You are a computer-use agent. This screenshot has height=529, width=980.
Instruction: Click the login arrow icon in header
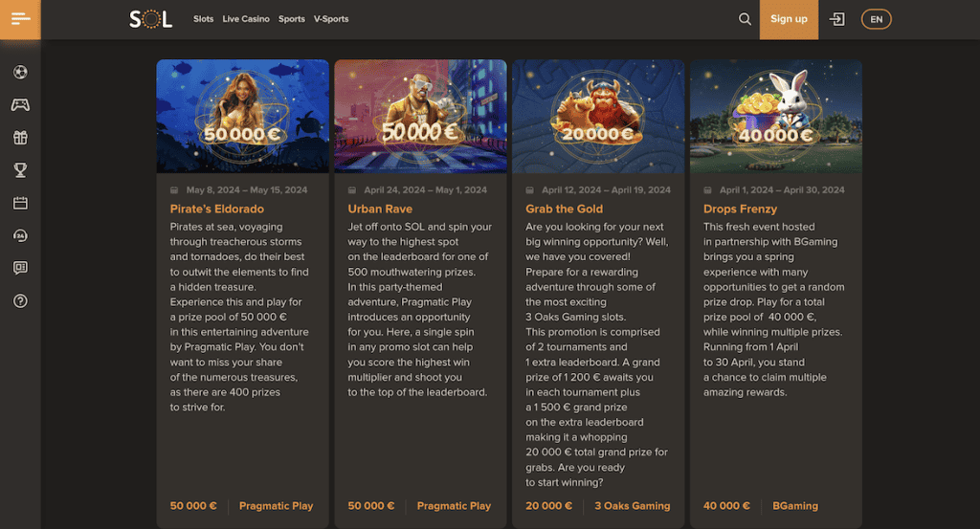[x=837, y=19]
